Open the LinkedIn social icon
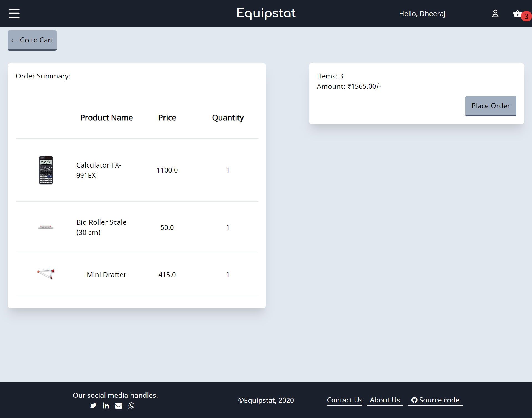Viewport: 532px width, 418px height. 106,406
